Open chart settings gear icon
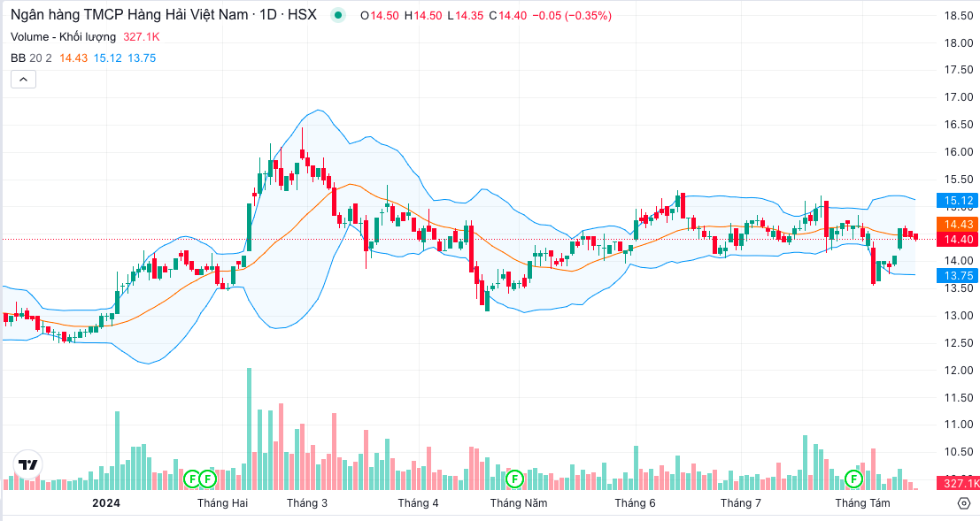980x521 pixels. pyautogui.click(x=964, y=503)
